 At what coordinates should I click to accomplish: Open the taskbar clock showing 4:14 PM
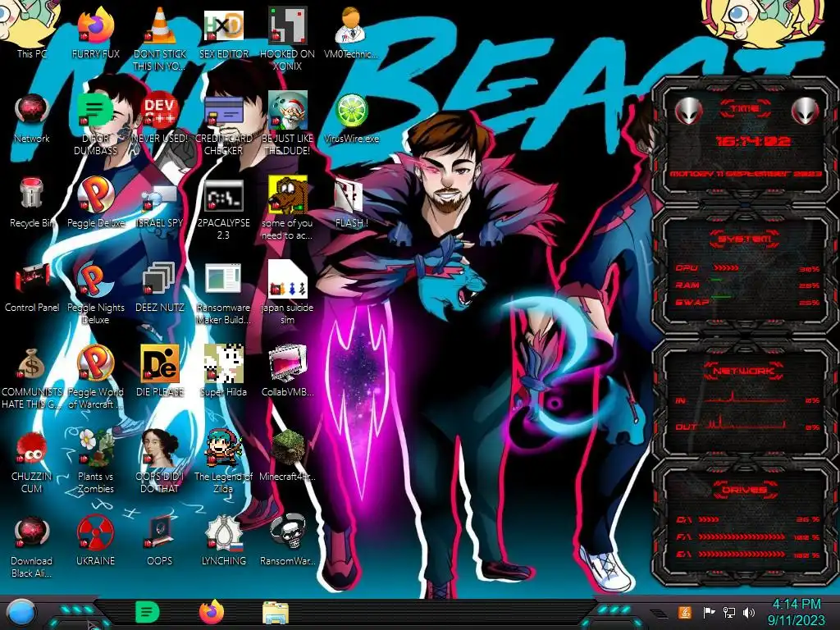tap(796, 612)
